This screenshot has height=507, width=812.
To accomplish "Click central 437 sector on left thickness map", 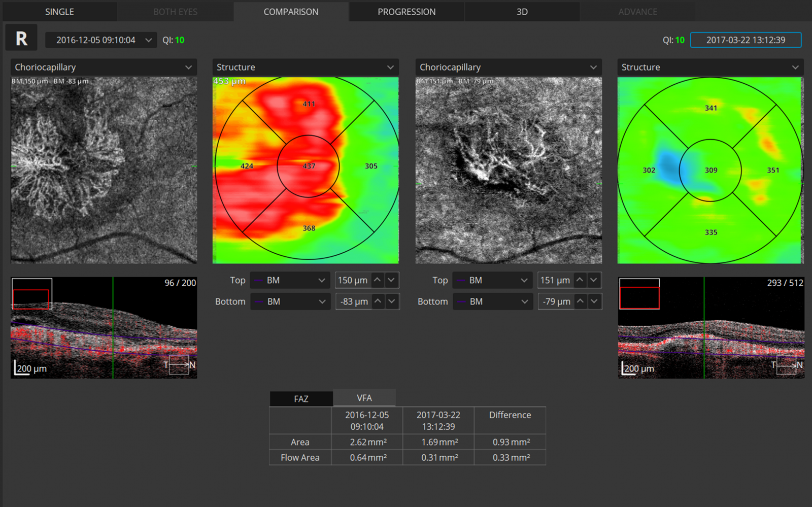I will coord(308,166).
